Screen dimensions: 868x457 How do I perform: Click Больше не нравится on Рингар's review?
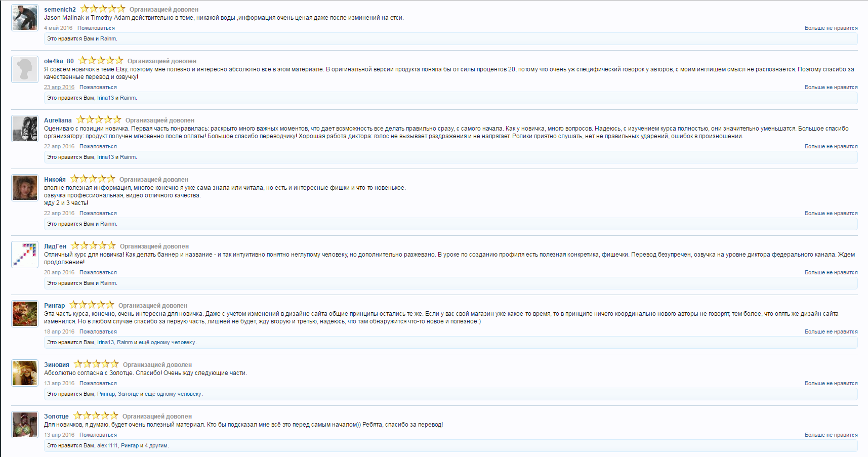point(831,332)
